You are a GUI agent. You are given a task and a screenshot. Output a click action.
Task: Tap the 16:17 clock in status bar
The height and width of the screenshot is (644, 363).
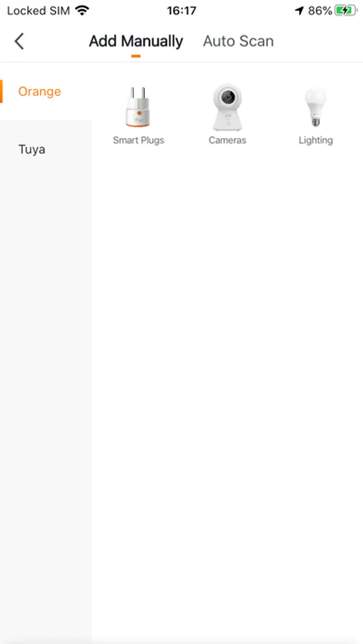(x=181, y=11)
